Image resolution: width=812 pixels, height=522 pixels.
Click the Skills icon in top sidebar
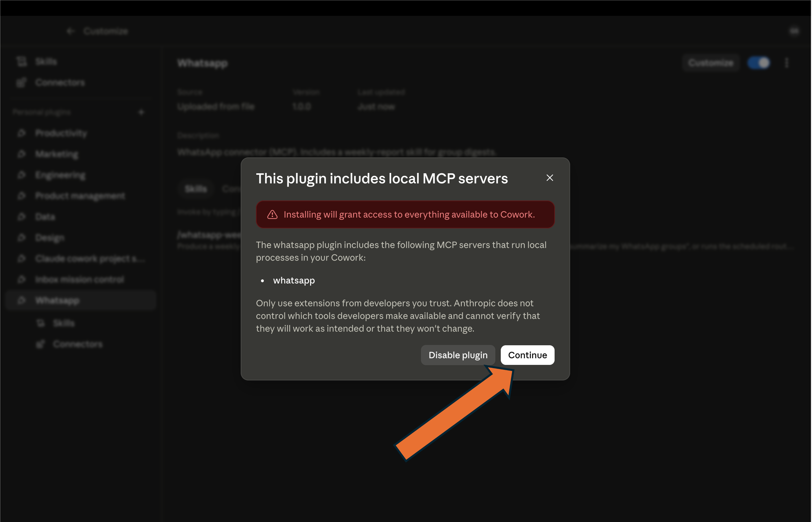[22, 61]
